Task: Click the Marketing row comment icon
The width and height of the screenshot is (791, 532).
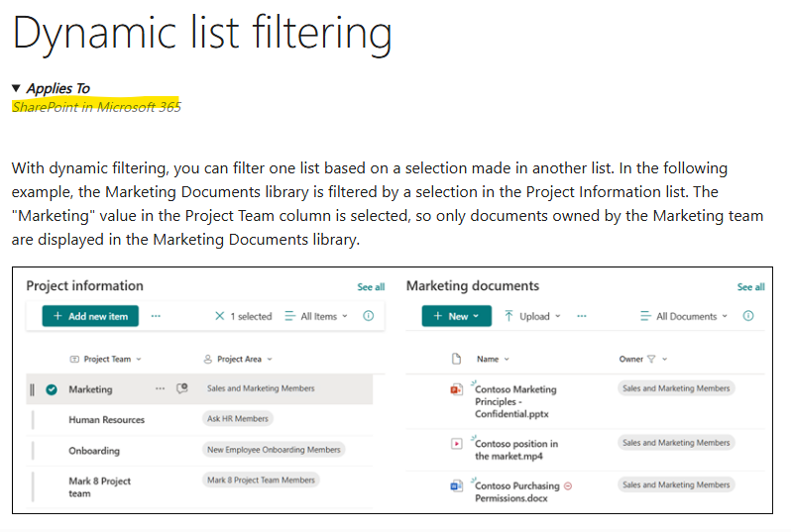Action: (x=182, y=388)
